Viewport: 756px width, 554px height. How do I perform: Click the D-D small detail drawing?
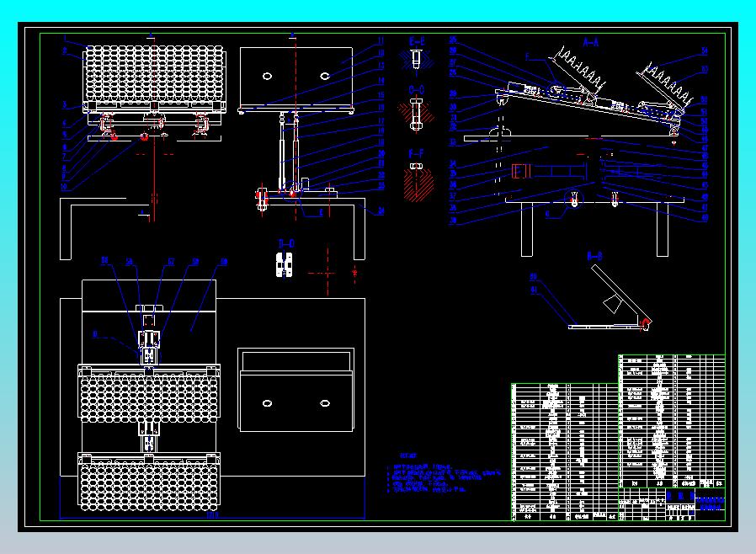[285, 264]
